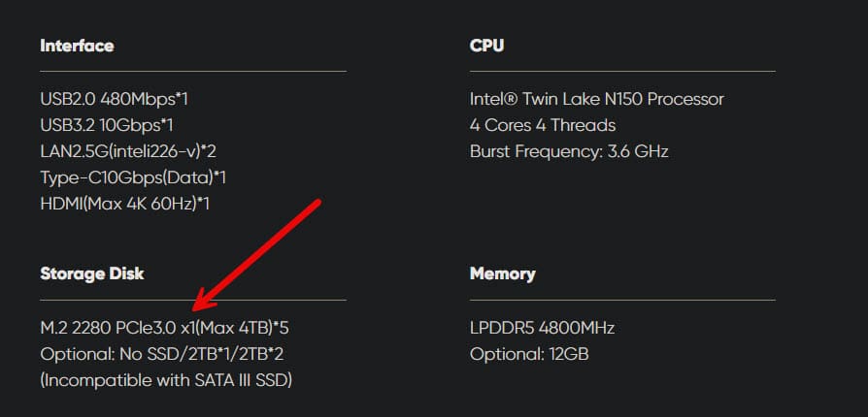Screen dimensions: 868x417
Task: Click the HDMI(Max 4K 60Hz)*1 entry
Action: click(125, 204)
